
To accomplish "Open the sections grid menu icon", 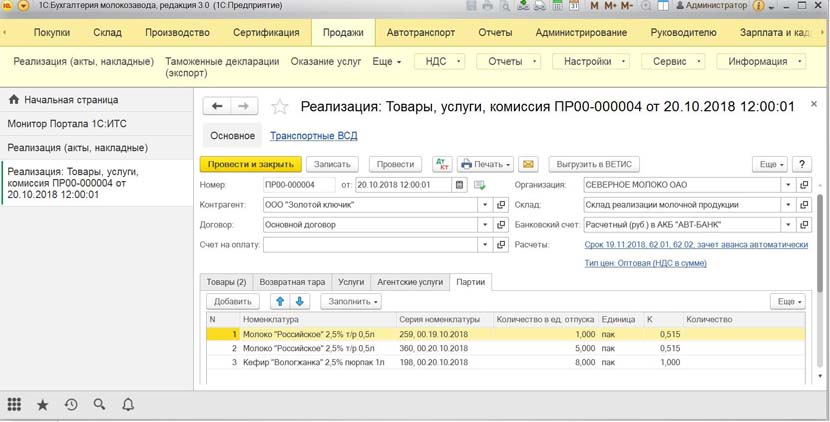I will coord(14,405).
